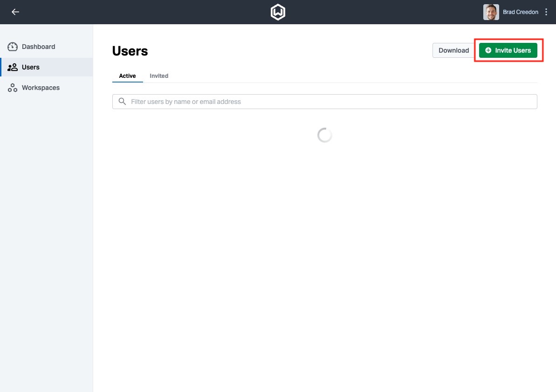Click the magnifier icon in the filter field
556x392 pixels.
(x=122, y=101)
